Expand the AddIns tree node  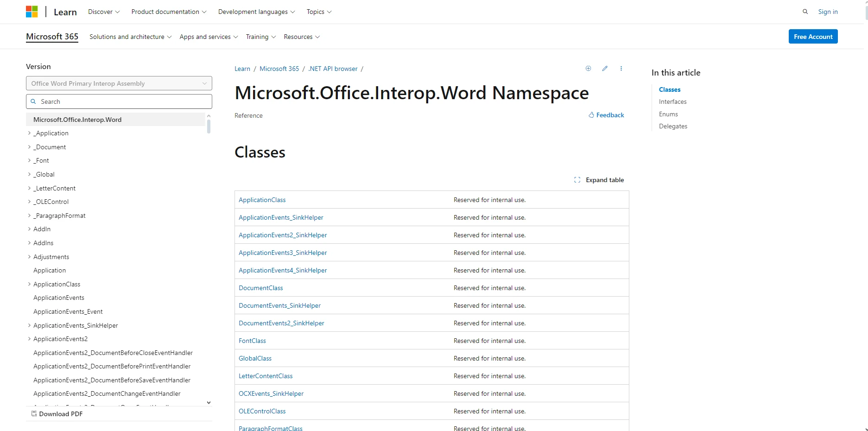coord(29,243)
